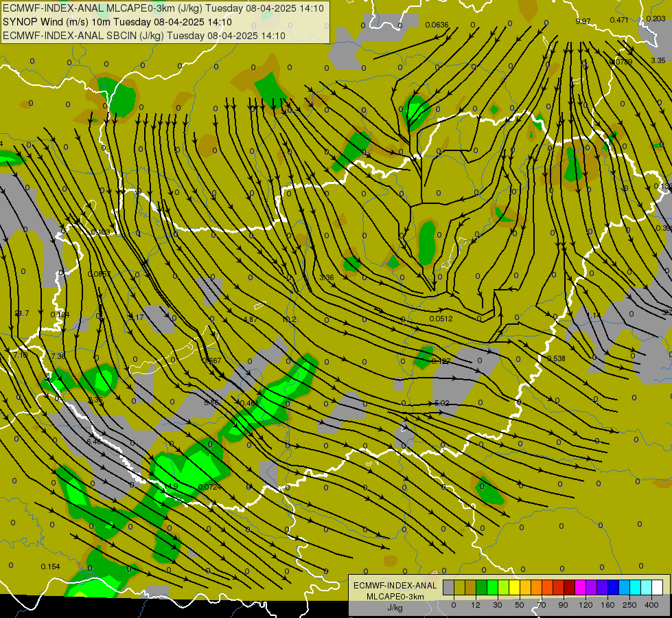Click the map value '5.02'

tap(442, 403)
